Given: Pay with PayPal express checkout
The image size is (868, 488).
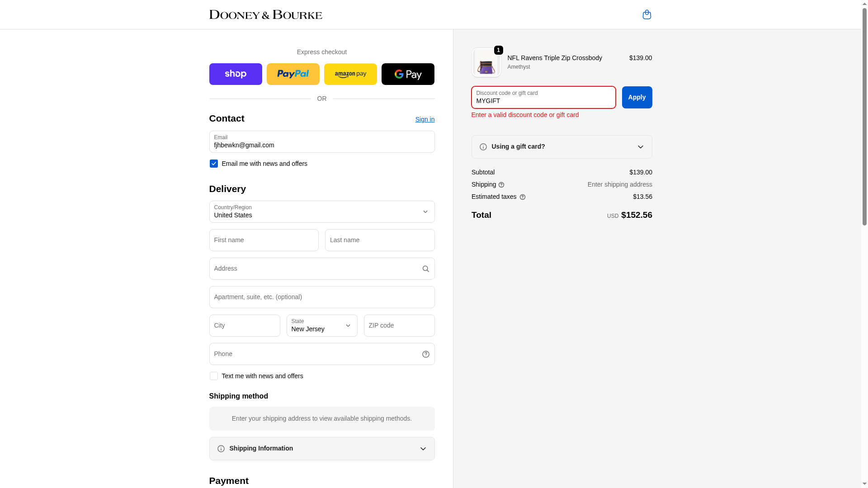Looking at the screenshot, I should tap(293, 74).
